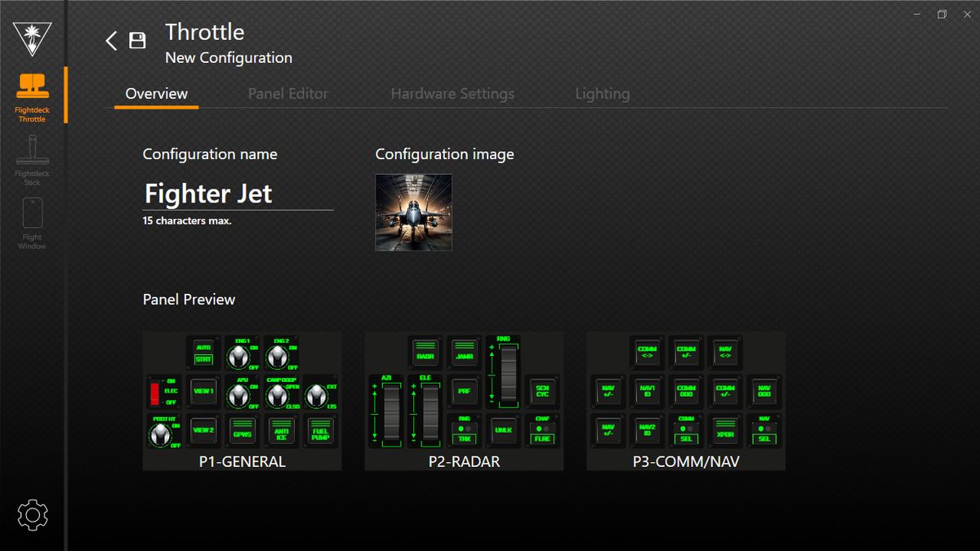Select the P2-RADAR panel label
This screenshot has height=551, width=980.
464,461
